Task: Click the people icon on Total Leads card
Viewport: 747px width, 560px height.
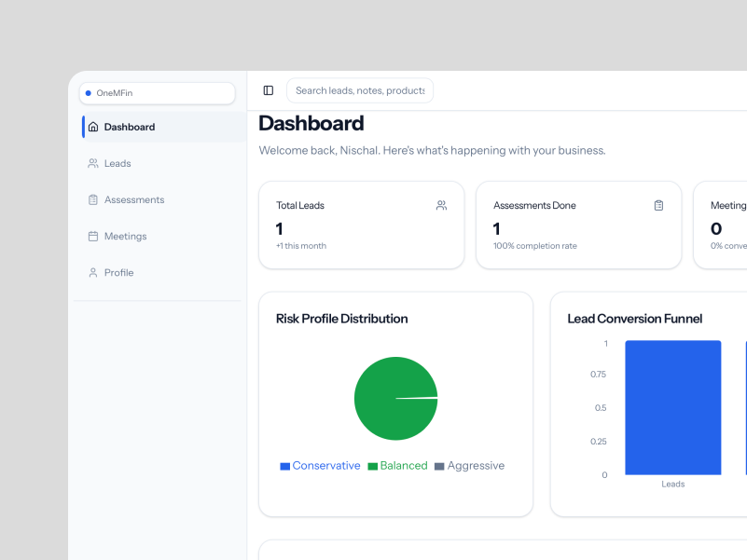Action: click(441, 205)
